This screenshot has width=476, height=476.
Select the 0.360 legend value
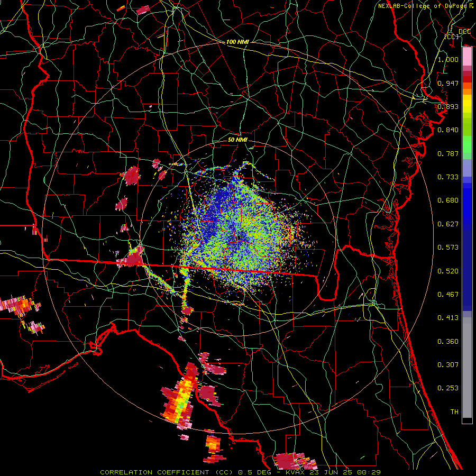pyautogui.click(x=448, y=342)
